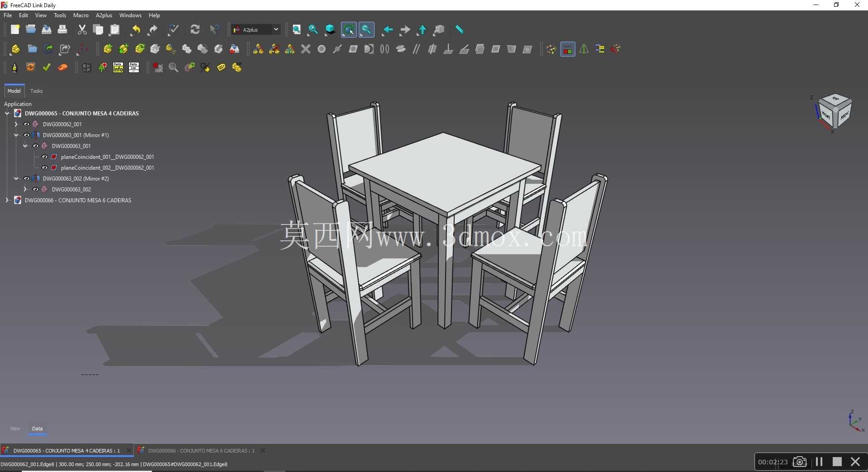
Task: Click the green checkmark icon
Action: 47,67
